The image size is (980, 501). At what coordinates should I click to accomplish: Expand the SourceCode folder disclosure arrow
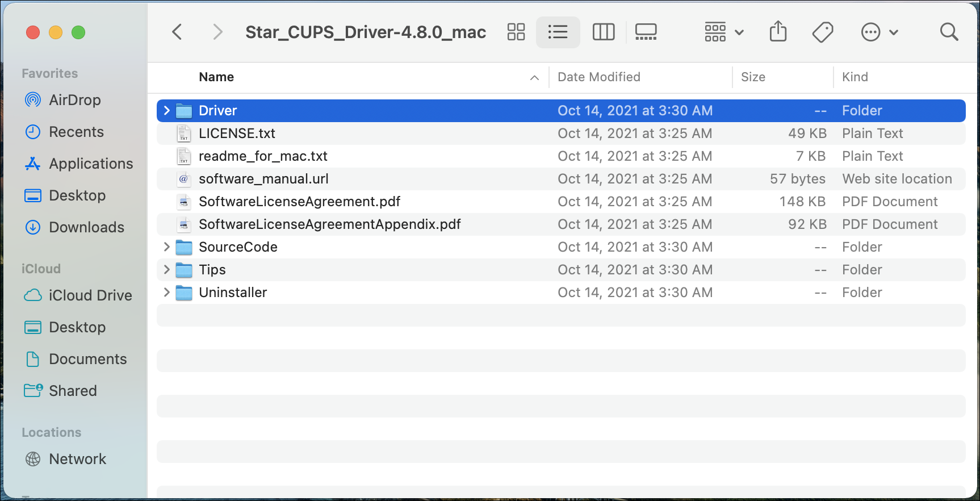[166, 247]
